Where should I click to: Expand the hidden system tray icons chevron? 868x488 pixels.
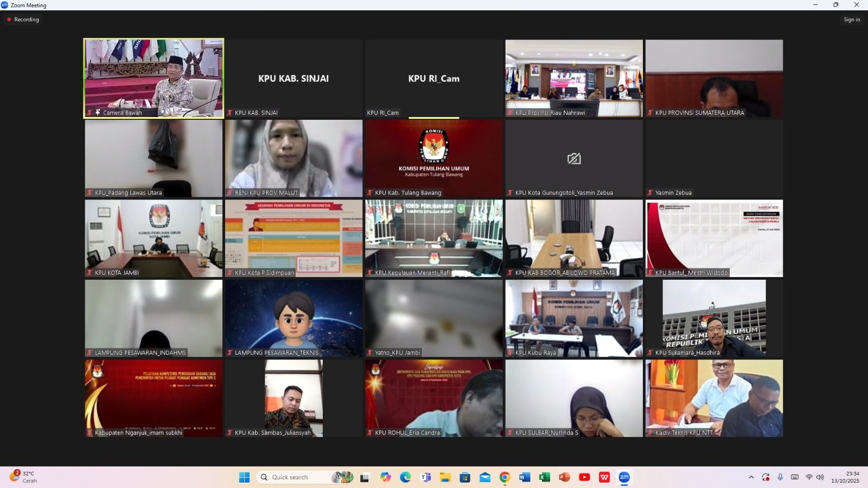pos(751,477)
